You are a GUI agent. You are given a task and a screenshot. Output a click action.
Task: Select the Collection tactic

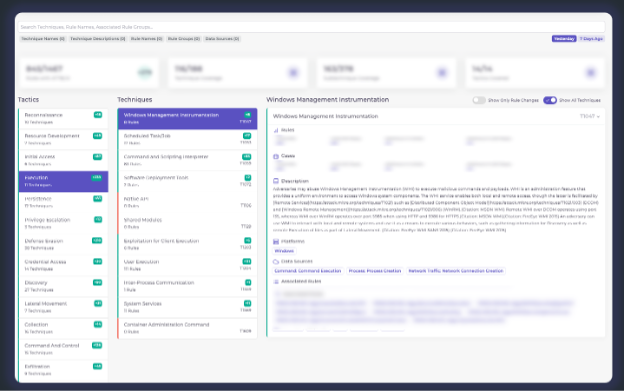(63, 328)
